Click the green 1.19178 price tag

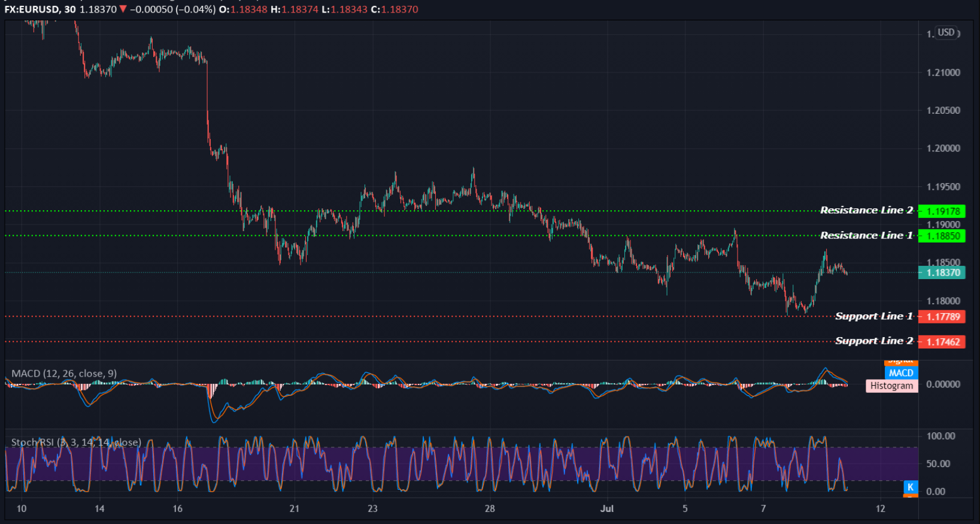pyautogui.click(x=942, y=211)
